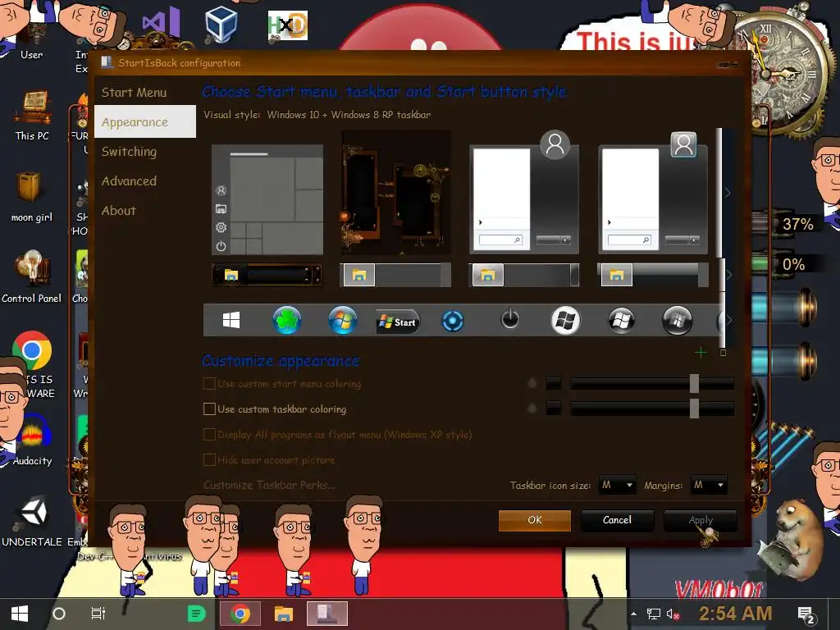Select the steampunk start menu style thumbnail

pos(396,193)
